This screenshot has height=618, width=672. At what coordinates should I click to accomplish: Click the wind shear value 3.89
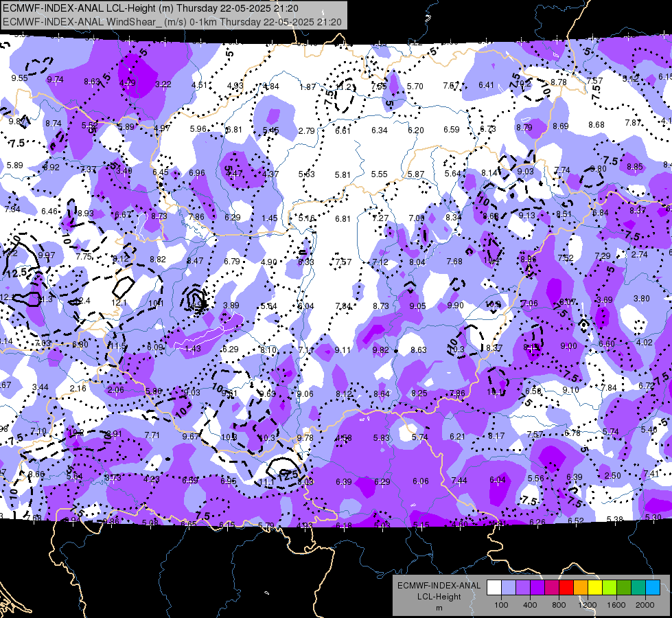[x=231, y=306]
